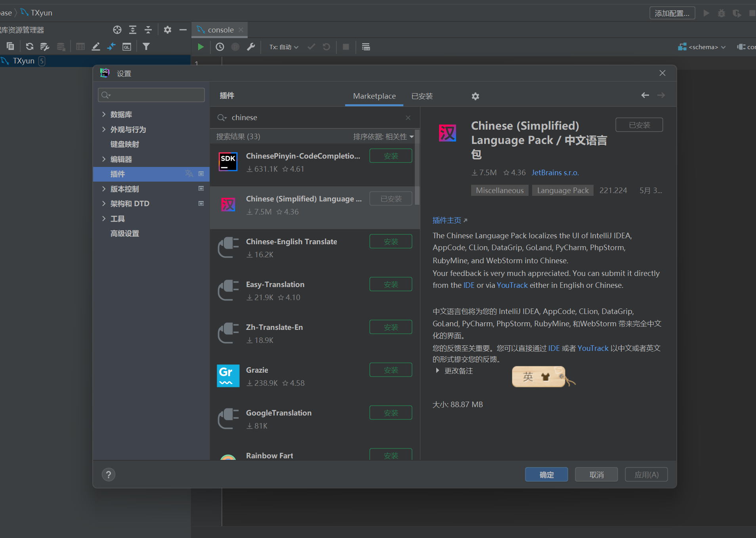Switch to the Marketplace tab
Image resolution: width=756 pixels, height=538 pixels.
click(374, 96)
